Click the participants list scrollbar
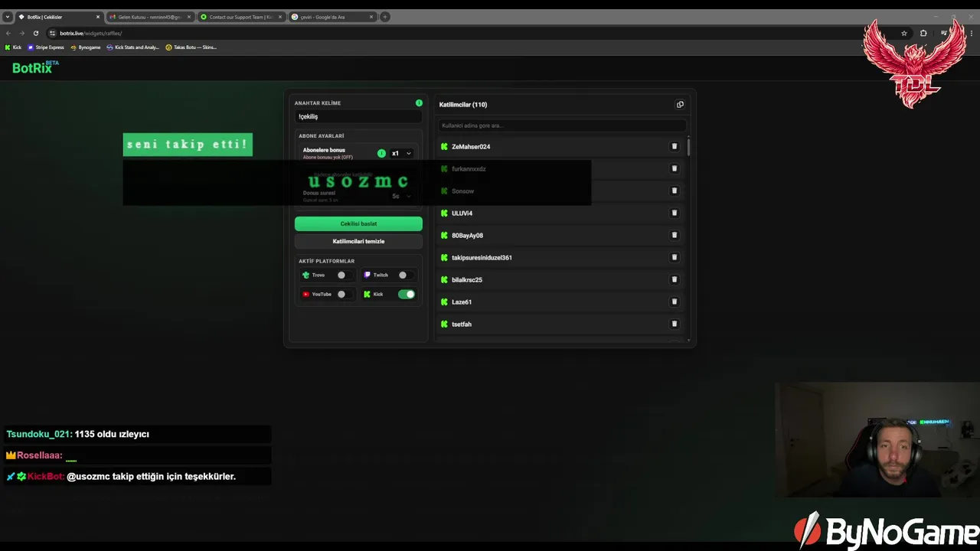The height and width of the screenshot is (551, 980). [x=688, y=148]
